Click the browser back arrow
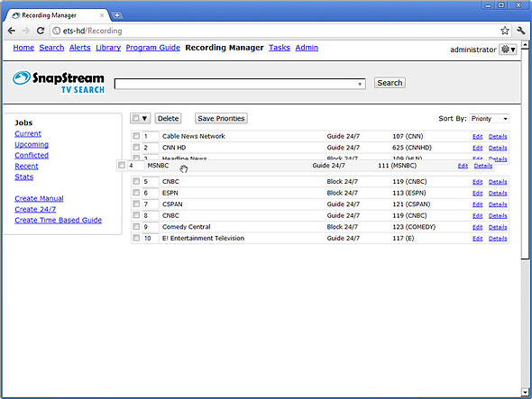The image size is (532, 399). 11,31
